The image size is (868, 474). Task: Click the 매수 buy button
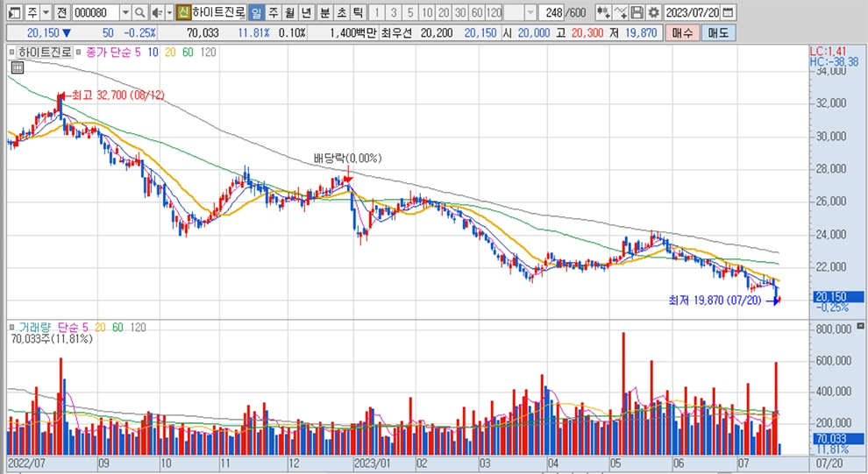[683, 32]
